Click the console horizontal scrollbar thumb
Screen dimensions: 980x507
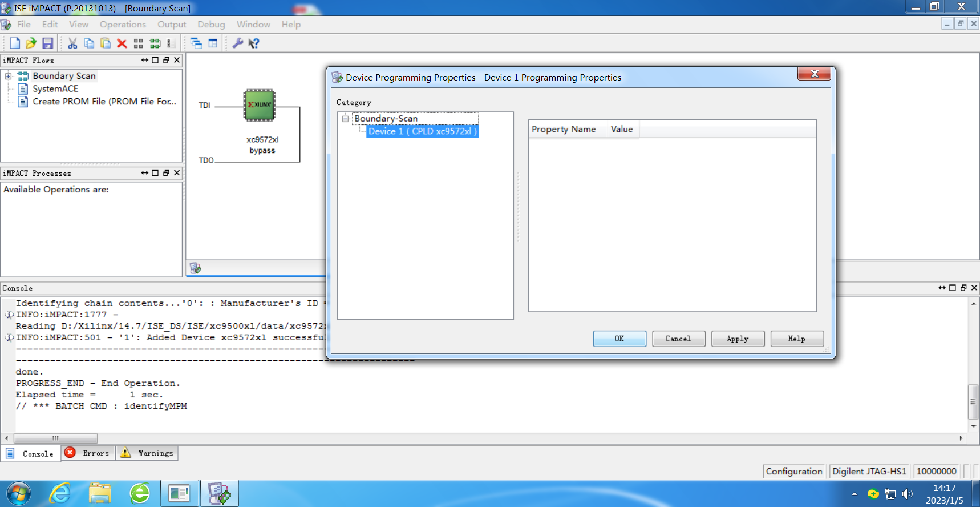tap(55, 438)
